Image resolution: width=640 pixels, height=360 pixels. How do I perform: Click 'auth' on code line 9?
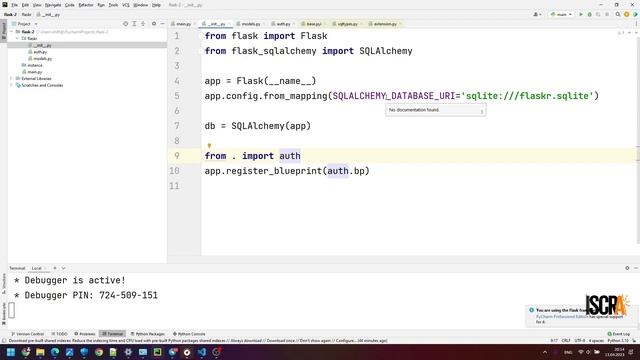tap(290, 156)
